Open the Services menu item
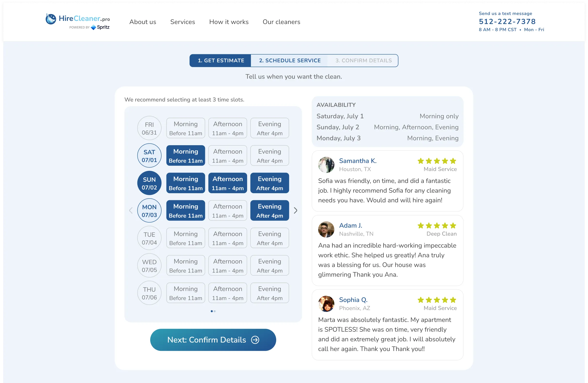Screen dimensions: 588x383 [183, 22]
